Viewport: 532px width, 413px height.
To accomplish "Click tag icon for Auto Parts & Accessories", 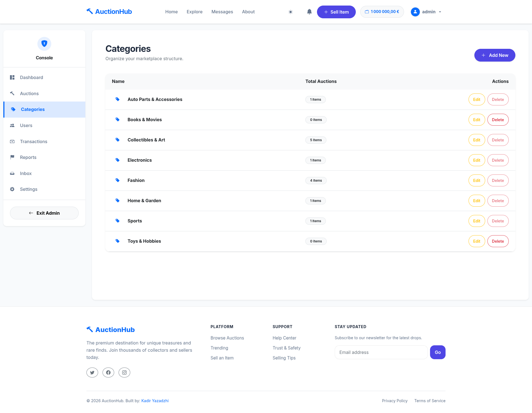I will (117, 99).
